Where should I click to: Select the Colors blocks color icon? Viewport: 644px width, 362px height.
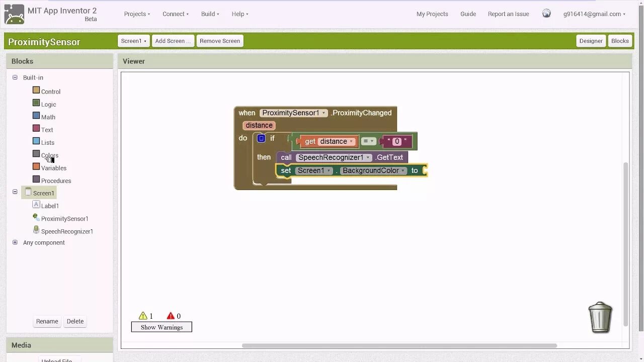(x=36, y=154)
